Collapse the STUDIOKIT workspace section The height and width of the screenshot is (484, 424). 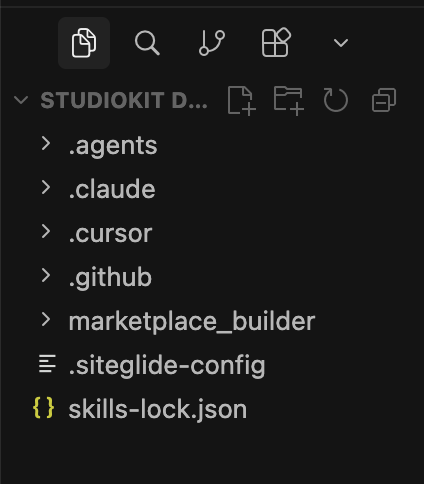click(21, 100)
